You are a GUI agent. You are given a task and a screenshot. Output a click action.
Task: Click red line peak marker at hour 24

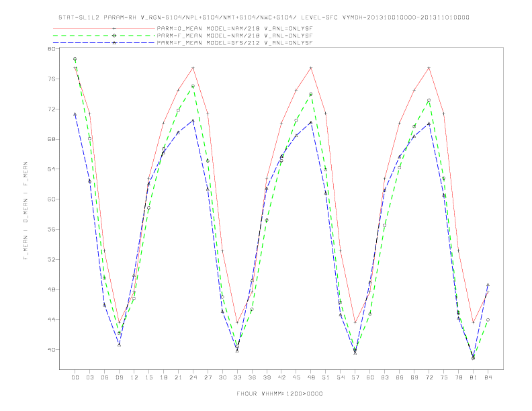[193, 68]
